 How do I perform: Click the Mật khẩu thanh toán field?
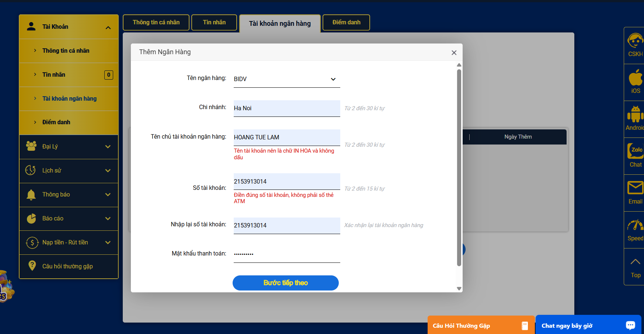pos(286,254)
